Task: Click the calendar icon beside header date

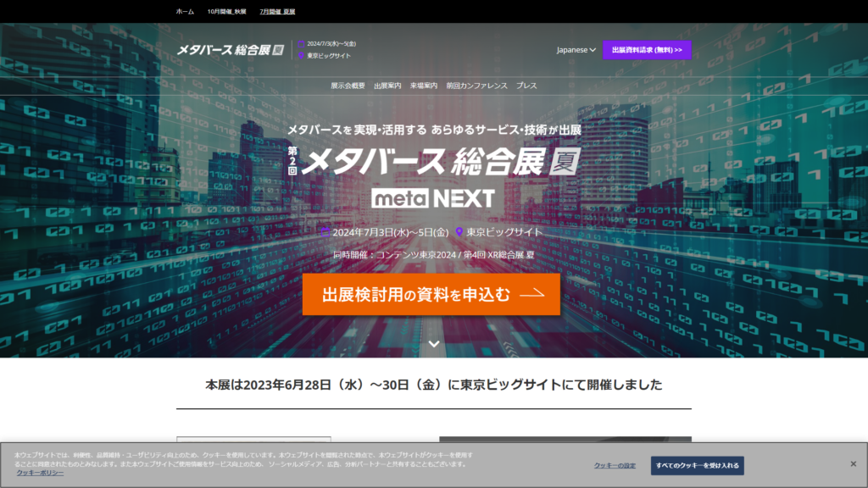Action: pos(301,44)
